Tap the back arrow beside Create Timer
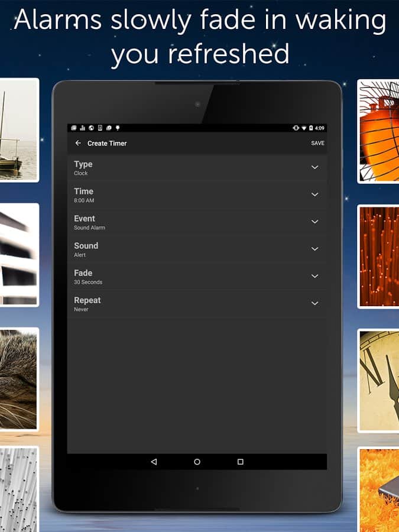Screen dimensions: 399x532 pos(78,143)
